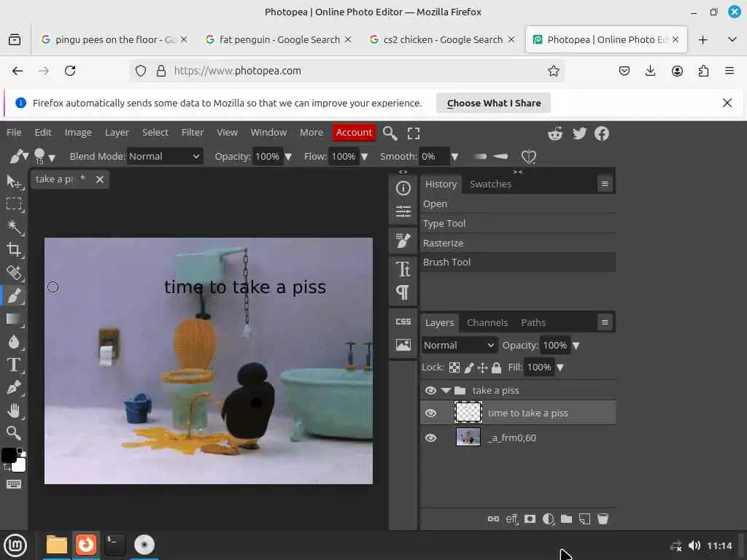Select the Crop tool
Screen dimensions: 747x560
tap(14, 249)
